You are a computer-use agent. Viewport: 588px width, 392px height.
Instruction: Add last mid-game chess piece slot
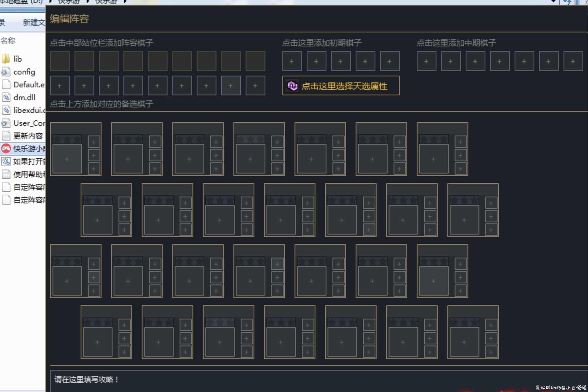click(x=573, y=61)
